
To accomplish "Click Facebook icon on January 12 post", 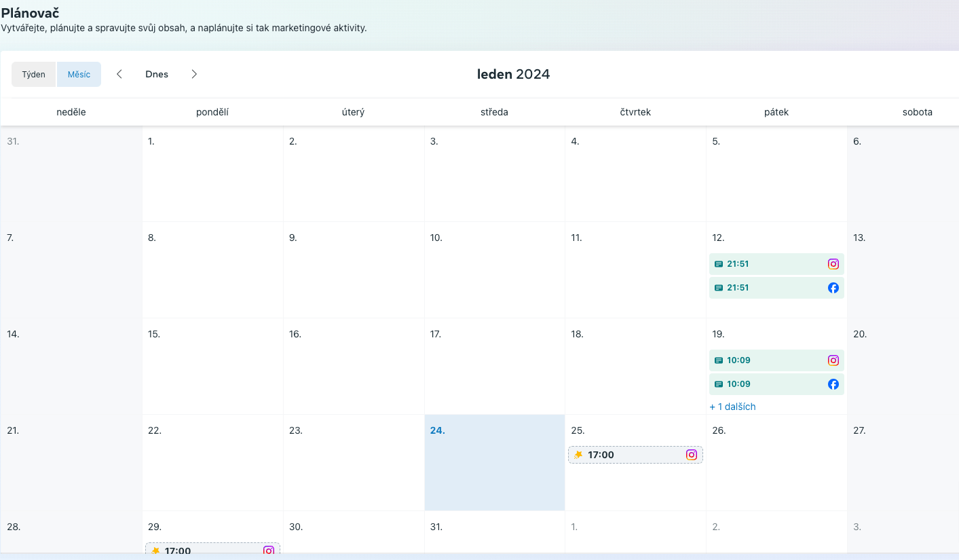I will tap(833, 288).
